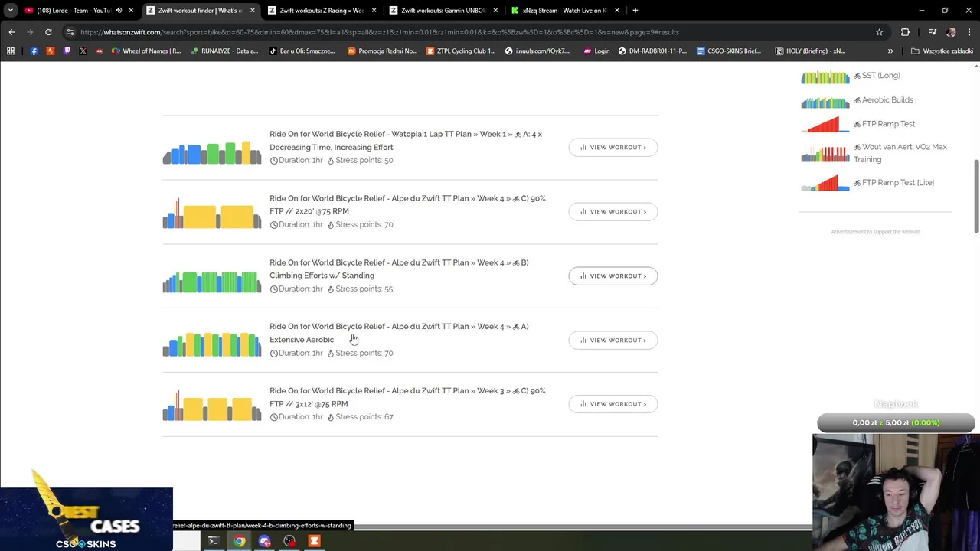
Task: Open the CSGO-SKINS Brief bookmark
Action: pos(729,51)
